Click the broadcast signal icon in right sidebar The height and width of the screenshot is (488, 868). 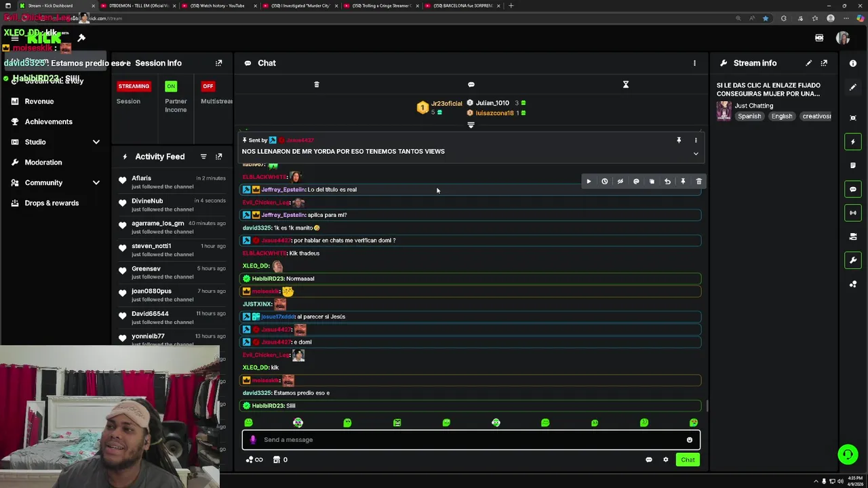coord(853,213)
